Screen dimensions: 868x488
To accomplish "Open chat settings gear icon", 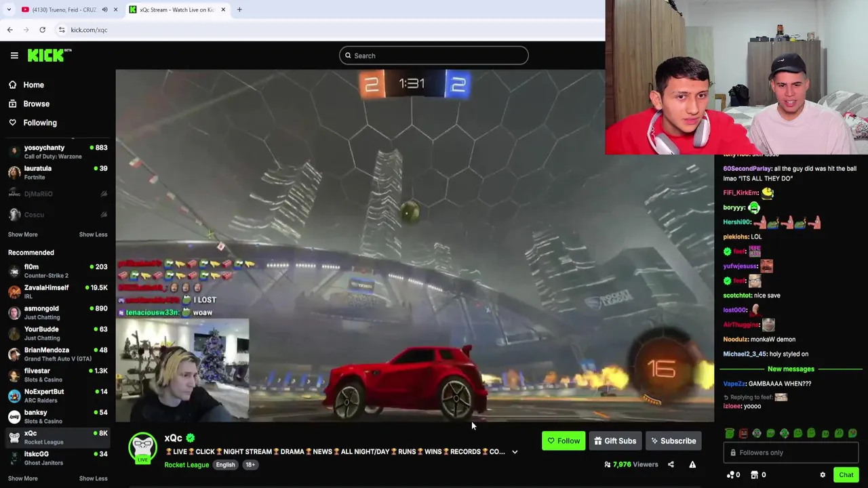I will pyautogui.click(x=823, y=475).
